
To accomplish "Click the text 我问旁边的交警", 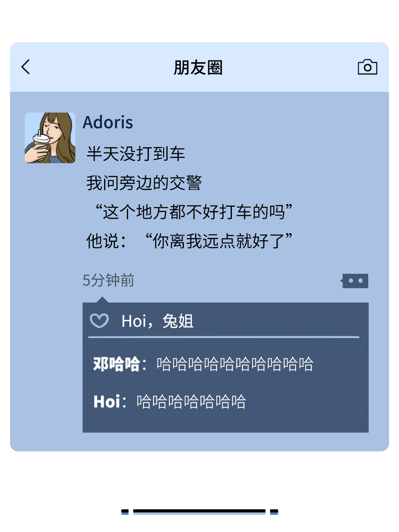I will pyautogui.click(x=144, y=183).
